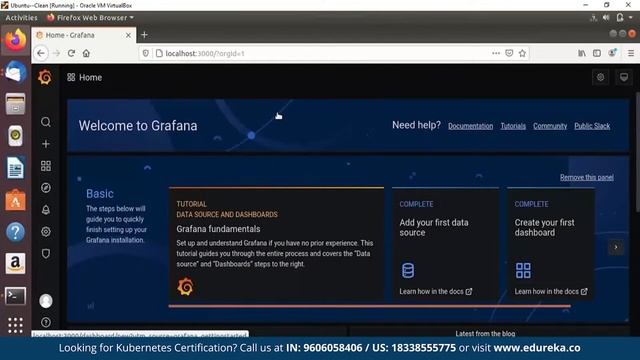Viewport: 640px width, 360px height.
Task: Open a new Firefox tab
Action: coord(144,35)
